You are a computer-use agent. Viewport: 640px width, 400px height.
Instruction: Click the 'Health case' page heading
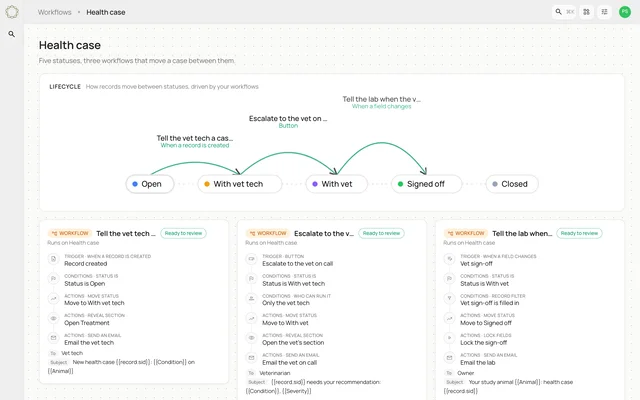click(70, 45)
